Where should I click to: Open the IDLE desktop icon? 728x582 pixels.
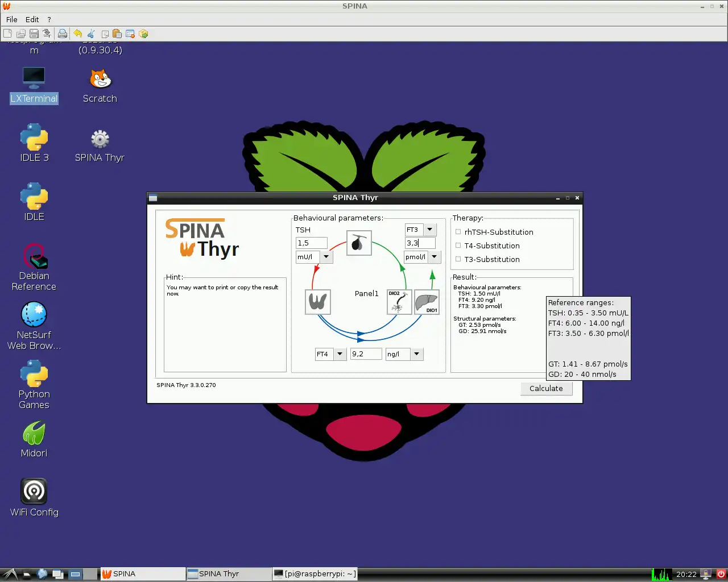point(34,202)
